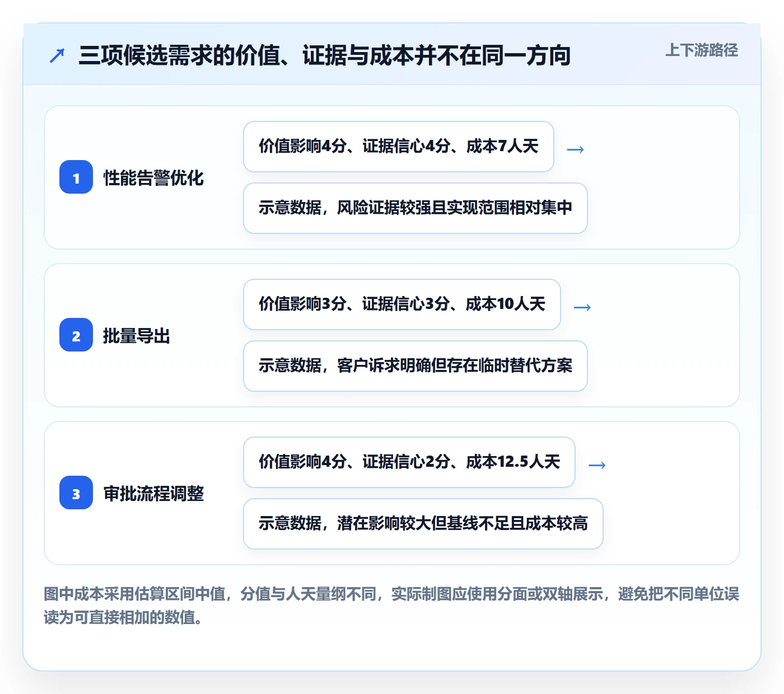Select note 客户诉求明确但存在临时替代方案
784x694 pixels.
[x=416, y=366]
